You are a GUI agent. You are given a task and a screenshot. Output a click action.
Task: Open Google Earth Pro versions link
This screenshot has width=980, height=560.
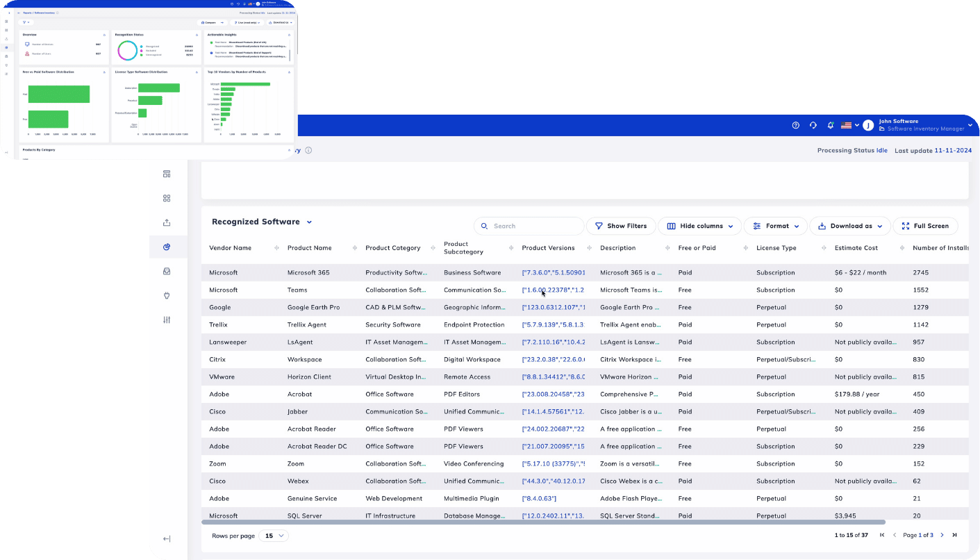pos(554,307)
